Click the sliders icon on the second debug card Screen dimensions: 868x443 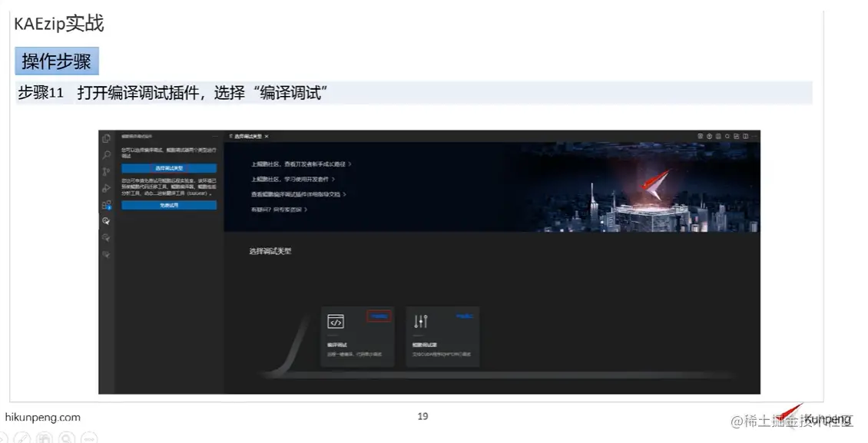[421, 322]
